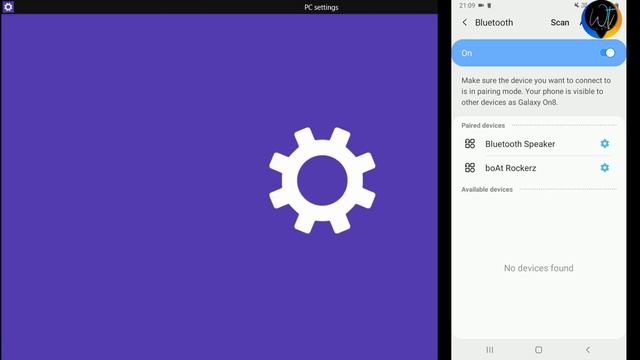
Task: Click the device icon beside Bluetooth Speaker
Action: (470, 144)
